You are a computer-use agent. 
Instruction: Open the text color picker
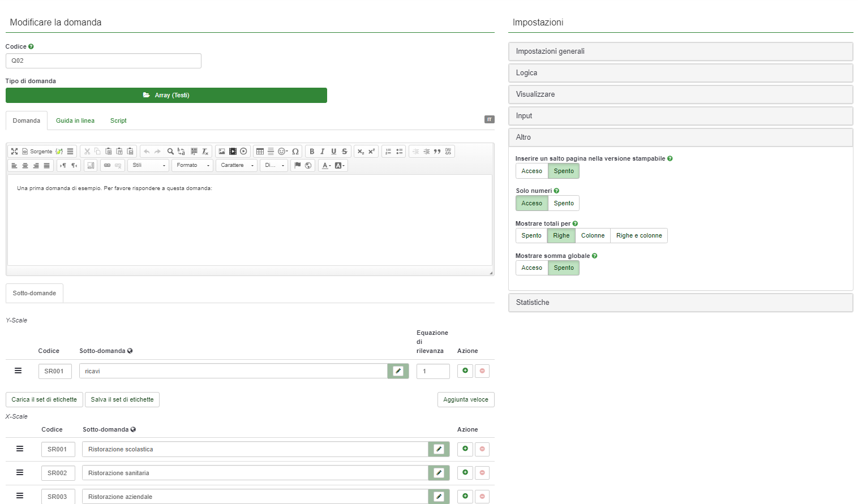tap(326, 166)
